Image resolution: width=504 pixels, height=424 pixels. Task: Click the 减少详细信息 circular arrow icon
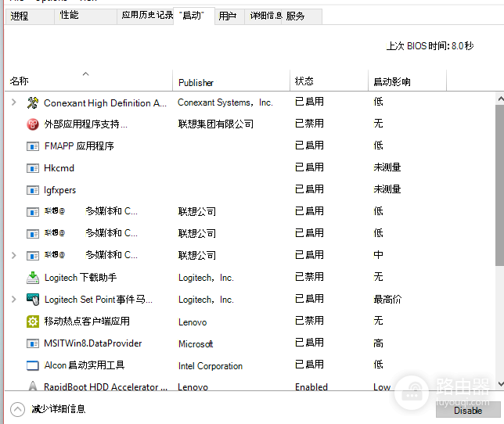point(17,410)
